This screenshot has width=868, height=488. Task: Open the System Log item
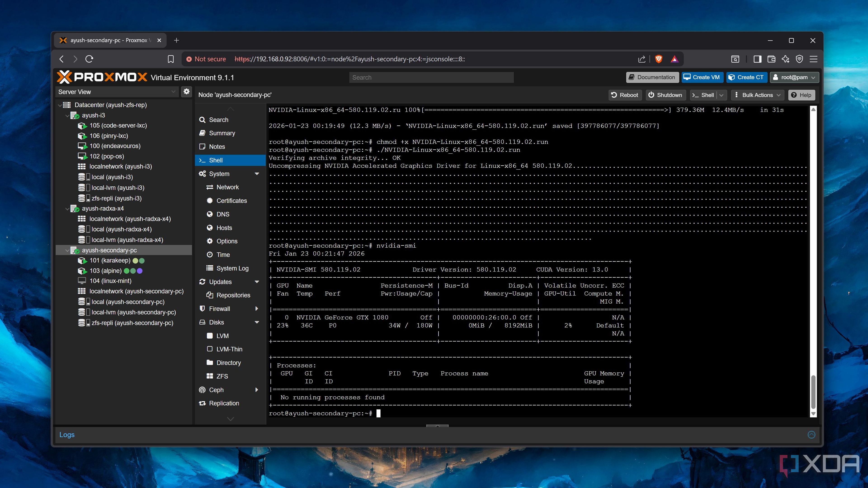click(230, 268)
